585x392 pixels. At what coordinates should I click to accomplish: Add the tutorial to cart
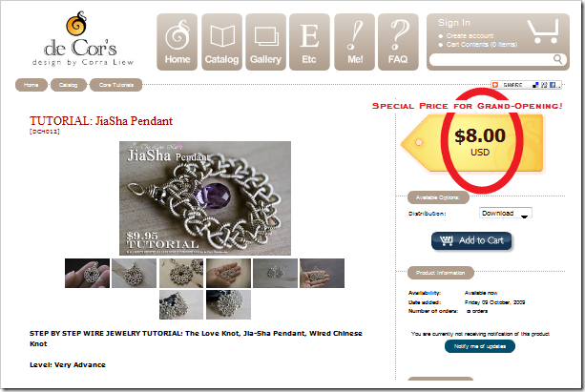point(471,241)
